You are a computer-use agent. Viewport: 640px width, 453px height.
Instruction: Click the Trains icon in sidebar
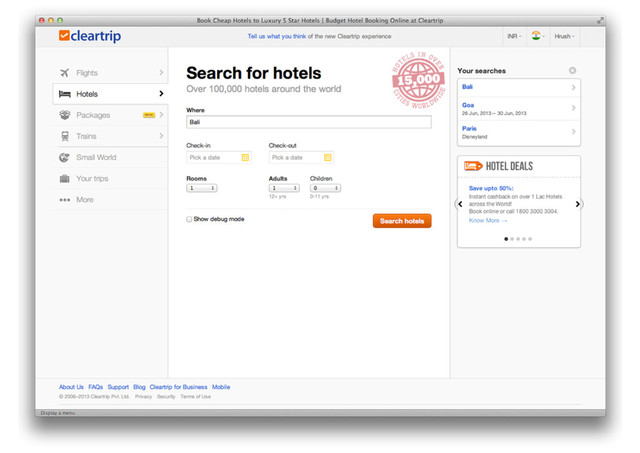(x=65, y=136)
